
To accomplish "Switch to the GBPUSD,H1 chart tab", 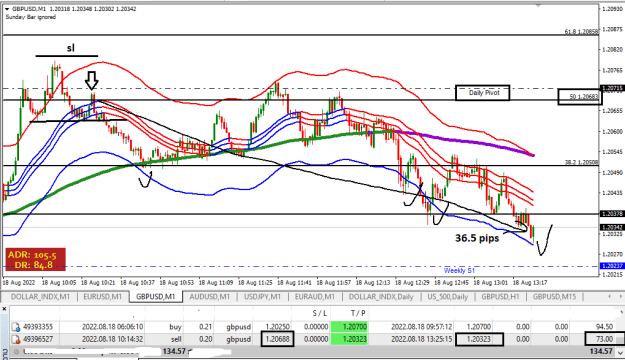I will 500,297.
